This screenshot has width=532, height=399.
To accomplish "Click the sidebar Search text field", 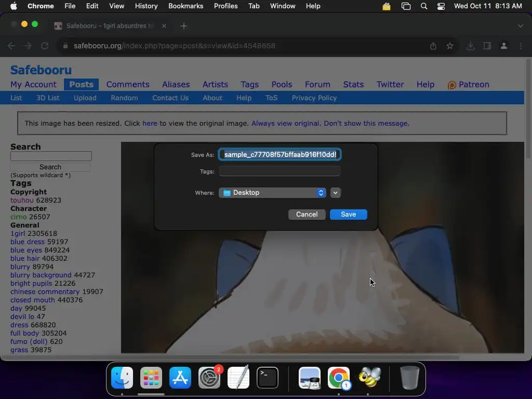I will 51,156.
